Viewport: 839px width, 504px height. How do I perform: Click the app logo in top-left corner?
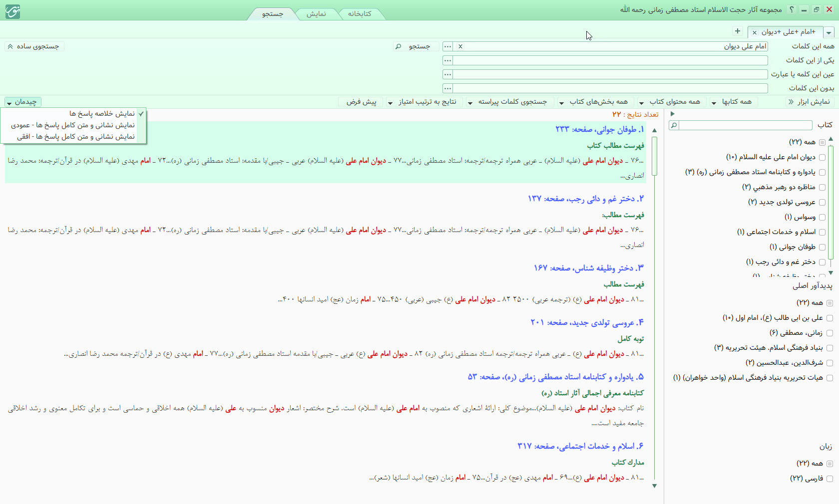click(x=12, y=11)
